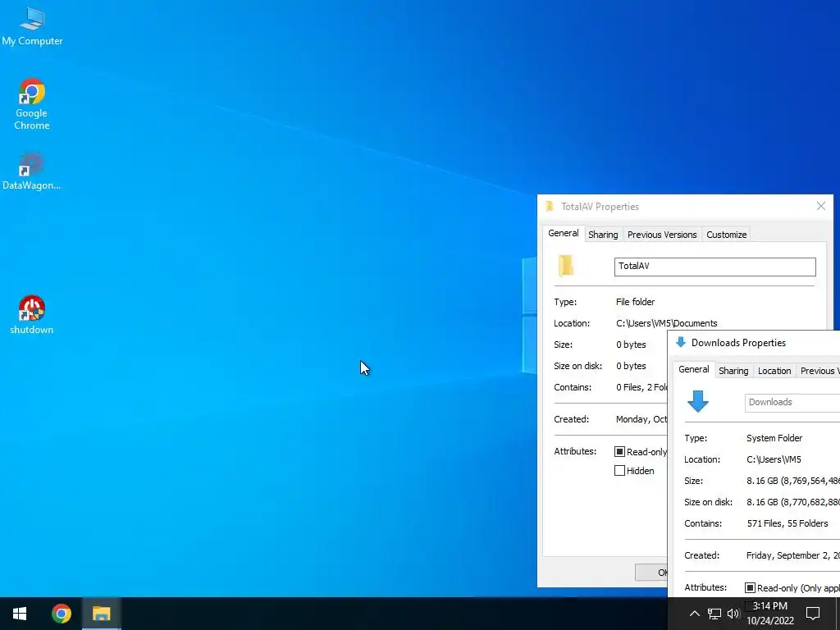Click the C:\Users\VM5\Documents location text
840x630 pixels.
666,323
